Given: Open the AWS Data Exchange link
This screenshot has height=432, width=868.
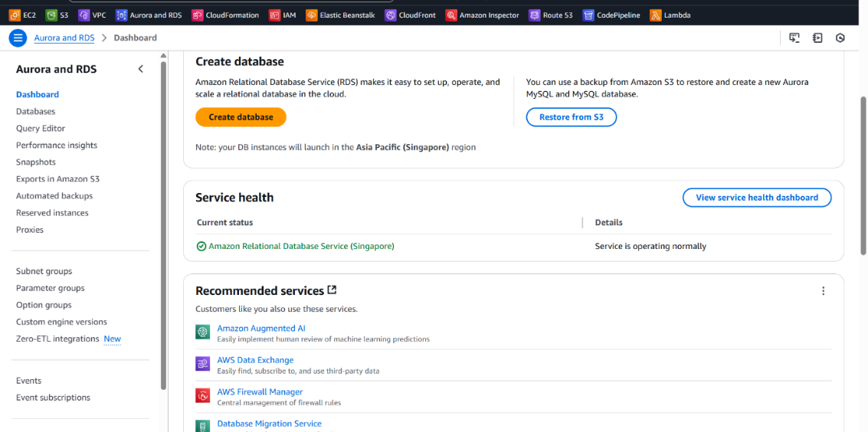Looking at the screenshot, I should point(255,360).
